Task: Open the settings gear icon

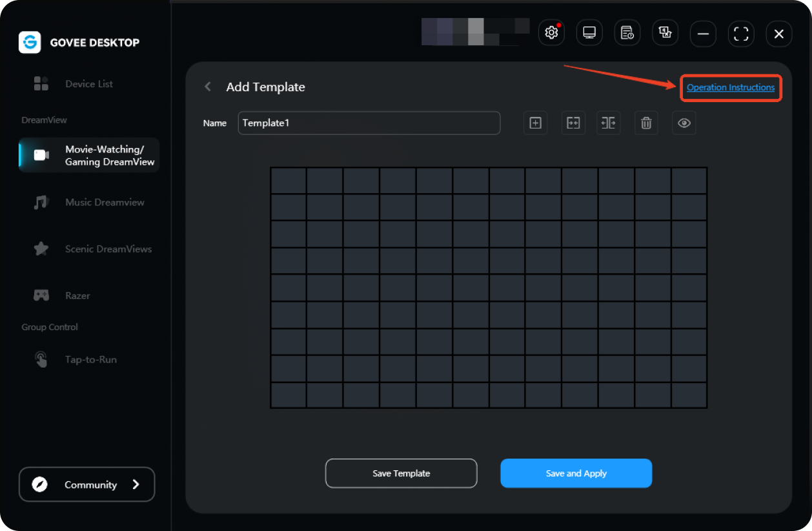Action: click(x=551, y=33)
